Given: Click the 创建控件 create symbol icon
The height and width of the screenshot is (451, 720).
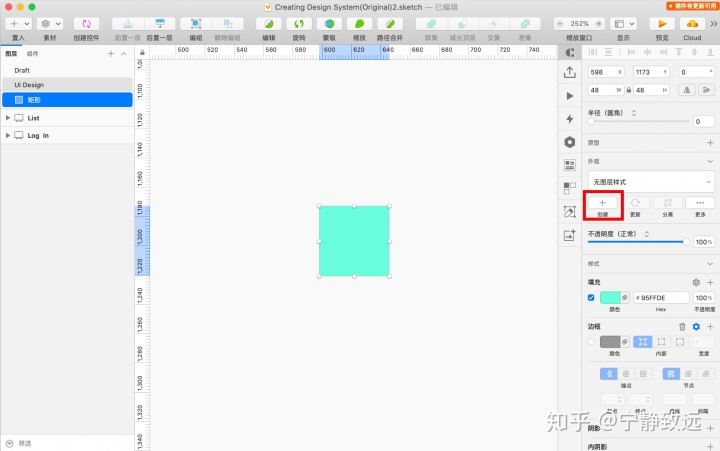Looking at the screenshot, I should [86, 24].
